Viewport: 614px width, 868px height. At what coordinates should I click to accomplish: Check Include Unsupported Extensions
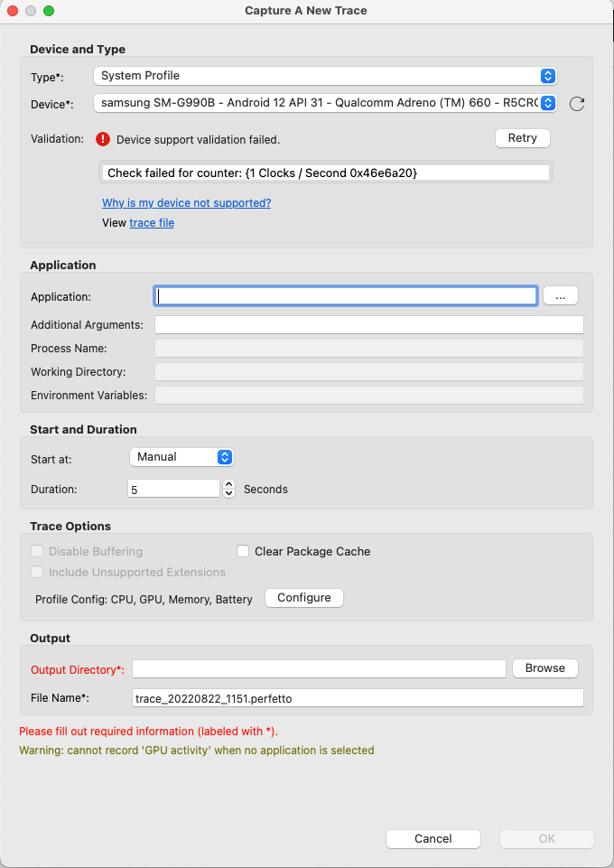tap(36, 572)
